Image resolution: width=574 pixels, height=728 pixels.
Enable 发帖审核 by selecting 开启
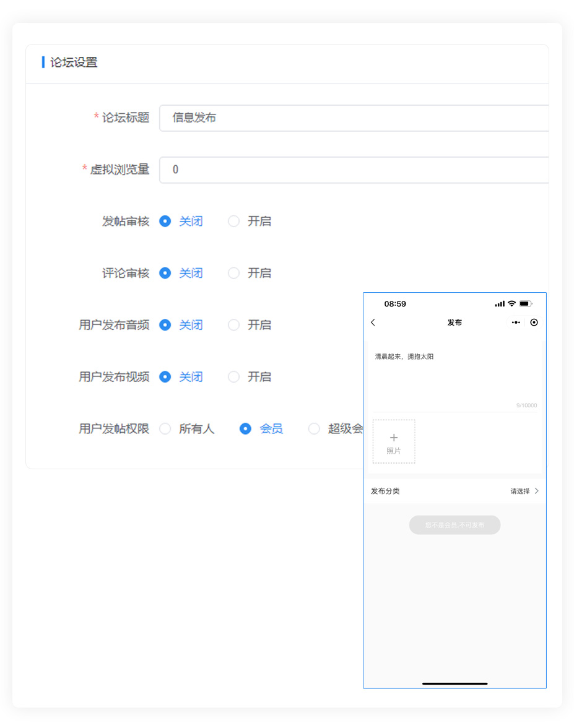pos(233,221)
